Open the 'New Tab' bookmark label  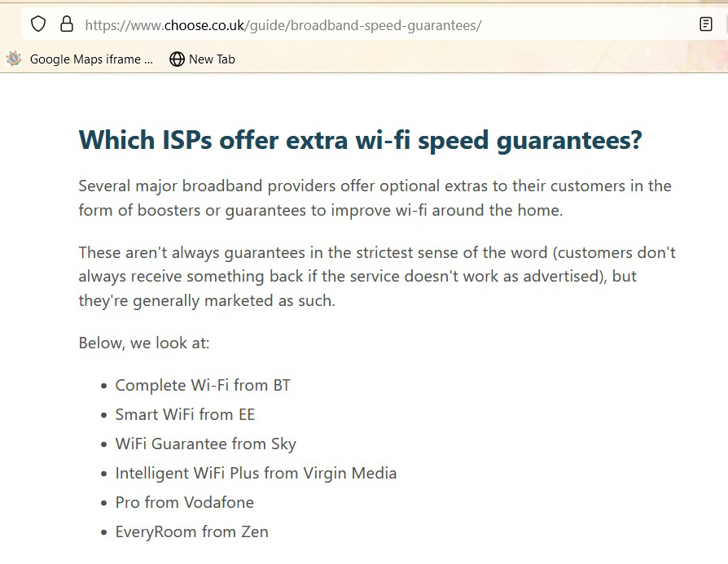pos(212,59)
